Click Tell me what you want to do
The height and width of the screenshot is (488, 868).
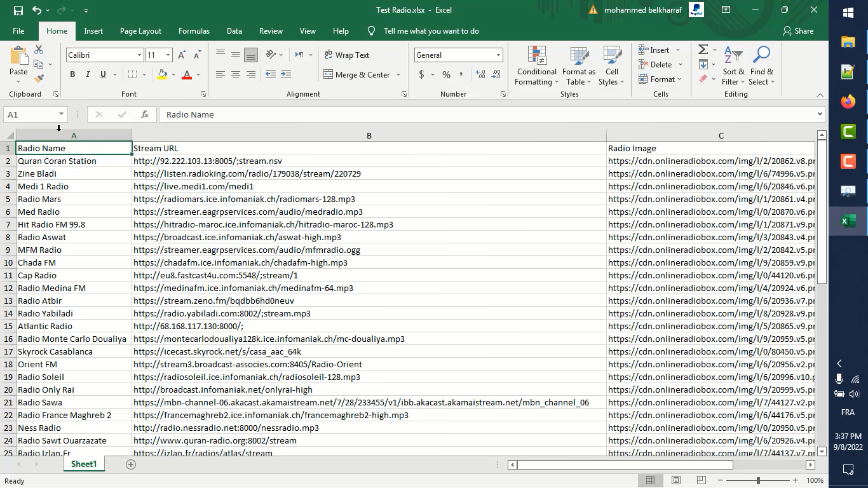[431, 31]
